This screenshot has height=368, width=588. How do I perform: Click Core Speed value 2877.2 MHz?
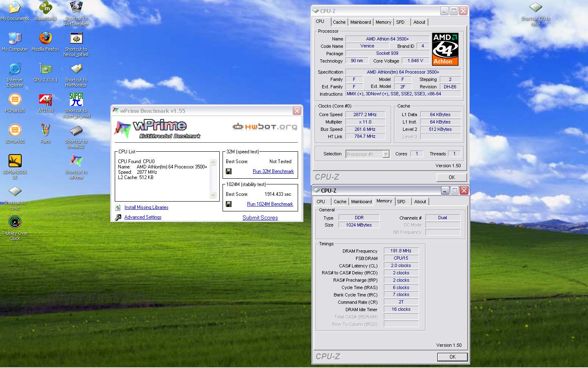click(365, 115)
